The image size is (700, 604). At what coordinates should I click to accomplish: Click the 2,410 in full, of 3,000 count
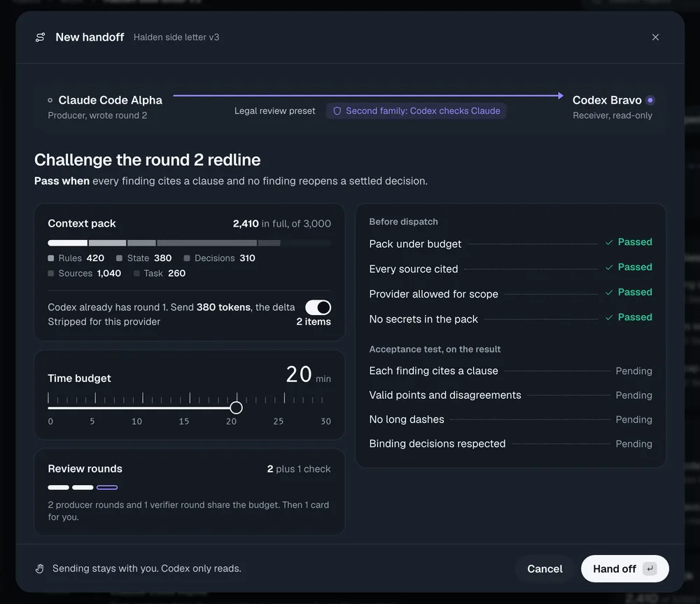pos(281,224)
